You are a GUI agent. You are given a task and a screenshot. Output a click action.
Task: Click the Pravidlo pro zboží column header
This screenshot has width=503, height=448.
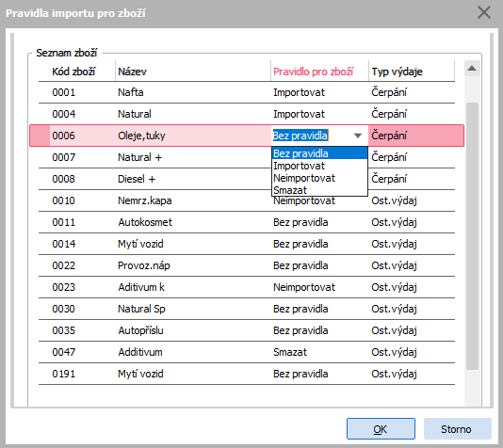pyautogui.click(x=313, y=72)
